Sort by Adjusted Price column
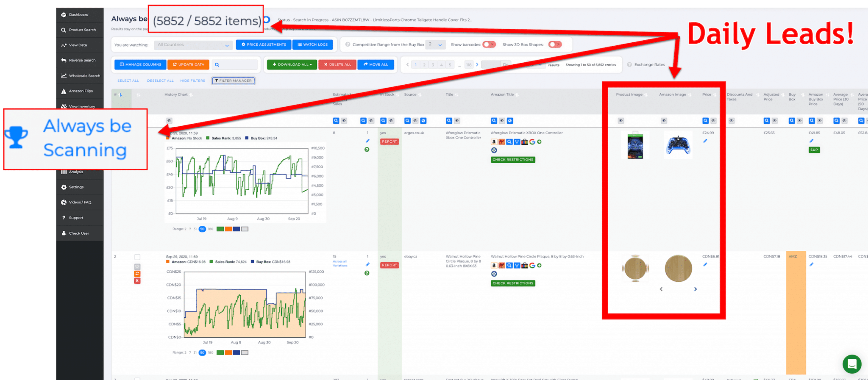 [x=782, y=95]
